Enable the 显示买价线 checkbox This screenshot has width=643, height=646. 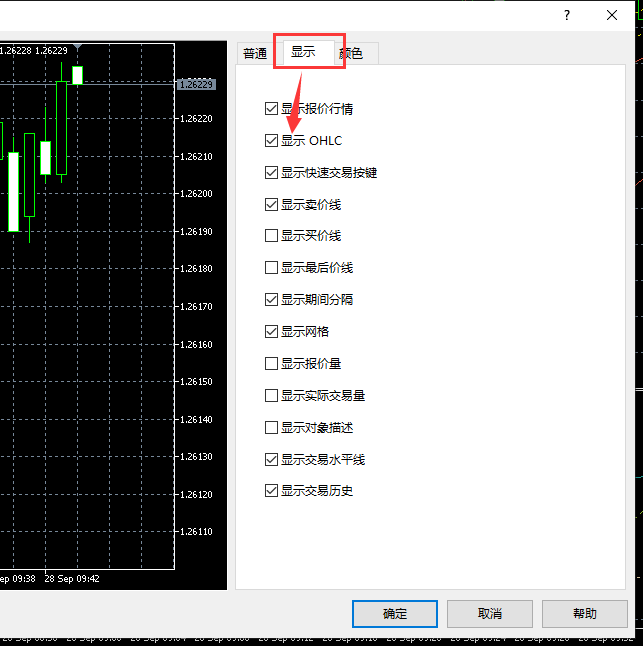[271, 237]
